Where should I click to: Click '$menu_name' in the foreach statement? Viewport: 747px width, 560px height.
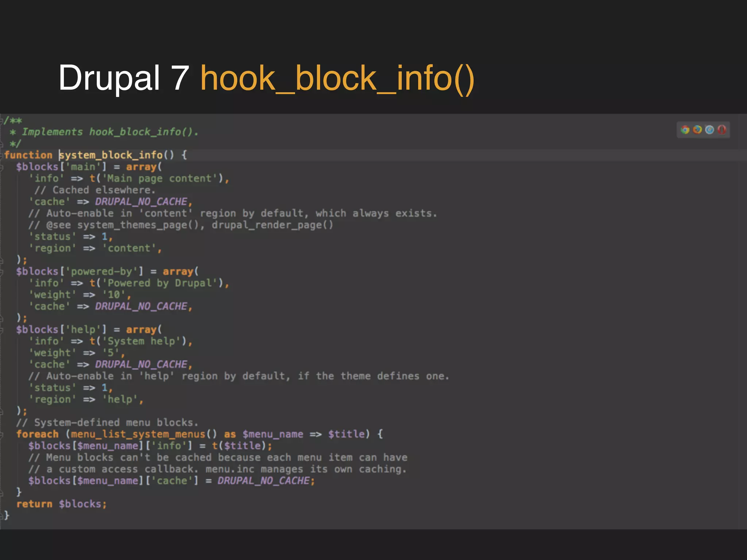(273, 435)
